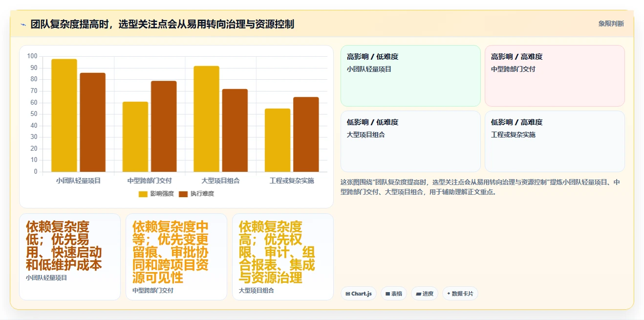Screen dimensions: 644x320
Task: Click the blue icon beside the card title
Action: (x=23, y=24)
